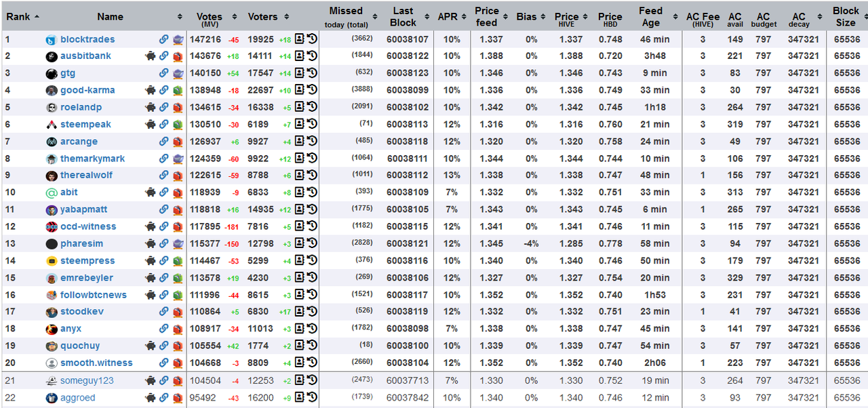The image size is (868, 408).
Task: Open the voter list icon for arcange
Action: 299,142
